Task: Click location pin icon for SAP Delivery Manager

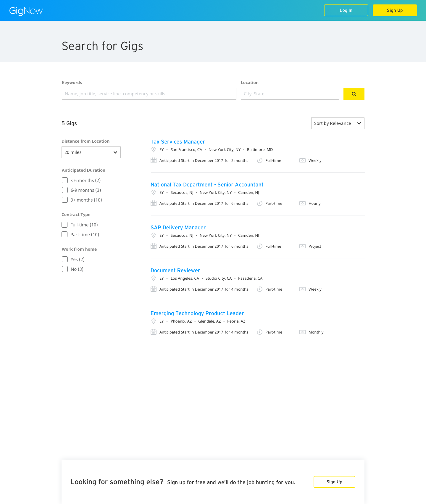Action: (x=154, y=235)
